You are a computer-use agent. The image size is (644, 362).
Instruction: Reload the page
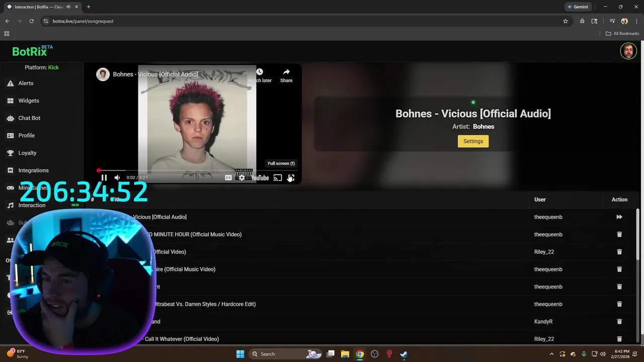coord(31,21)
